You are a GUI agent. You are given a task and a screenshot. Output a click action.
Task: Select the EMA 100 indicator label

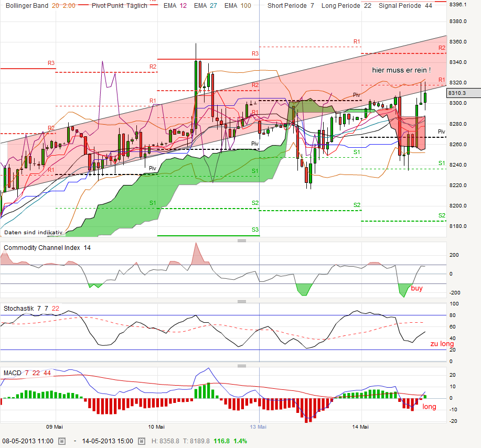tap(238, 6)
